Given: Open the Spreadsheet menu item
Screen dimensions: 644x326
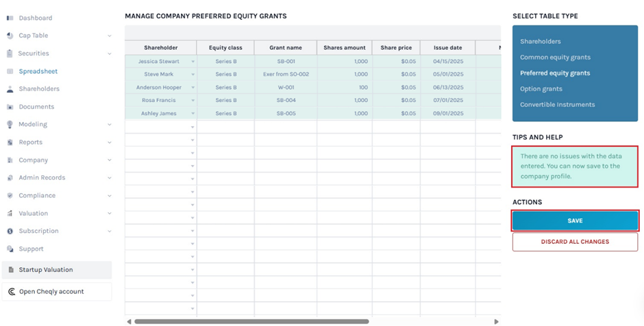Looking at the screenshot, I should 38,71.
